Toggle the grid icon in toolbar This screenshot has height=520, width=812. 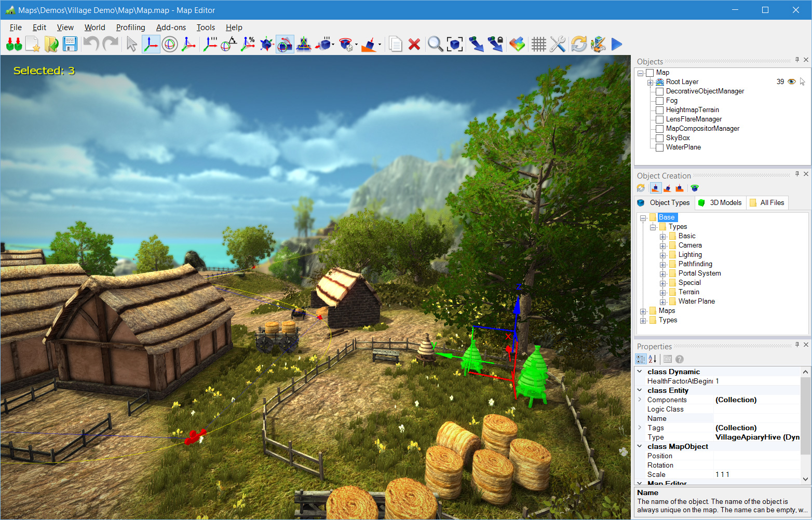[x=538, y=45]
